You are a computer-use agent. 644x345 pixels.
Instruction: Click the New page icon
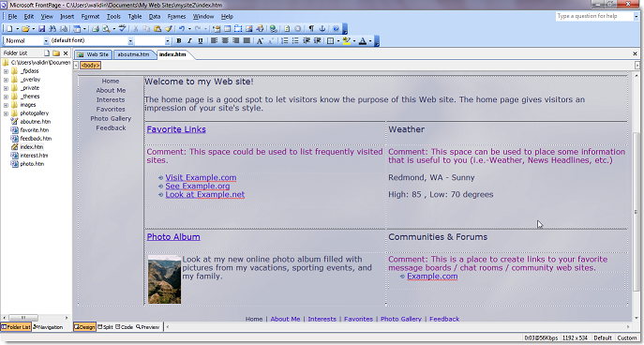[9, 29]
